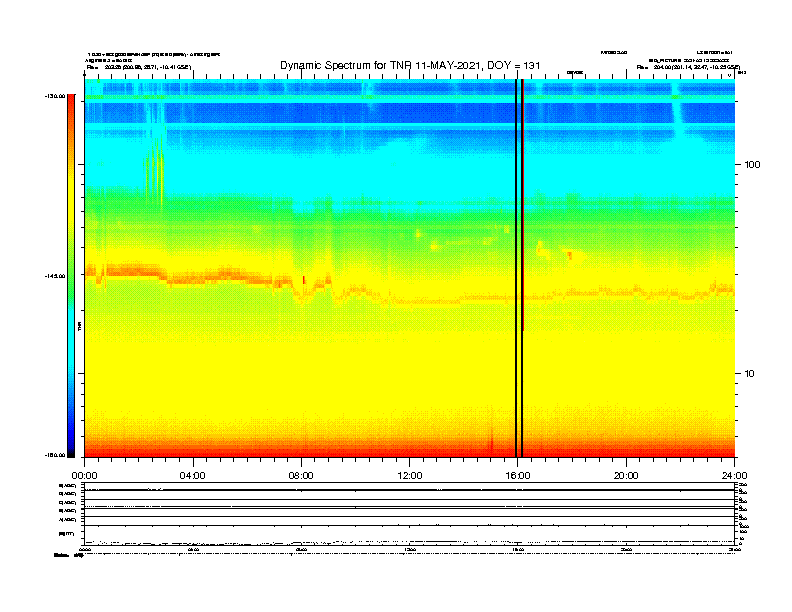The image size is (792, 612).
Task: Click the 04:00 time axis label
Action: [192, 476]
